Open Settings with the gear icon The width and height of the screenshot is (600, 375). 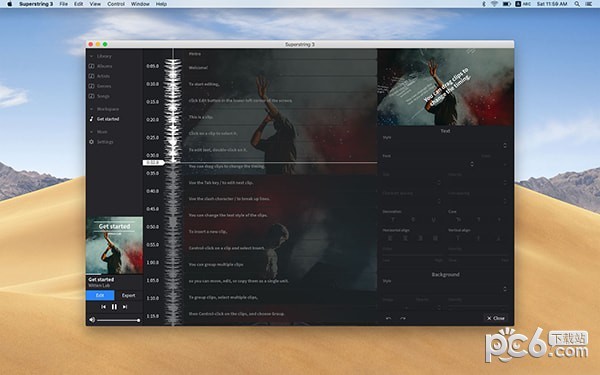(91, 142)
